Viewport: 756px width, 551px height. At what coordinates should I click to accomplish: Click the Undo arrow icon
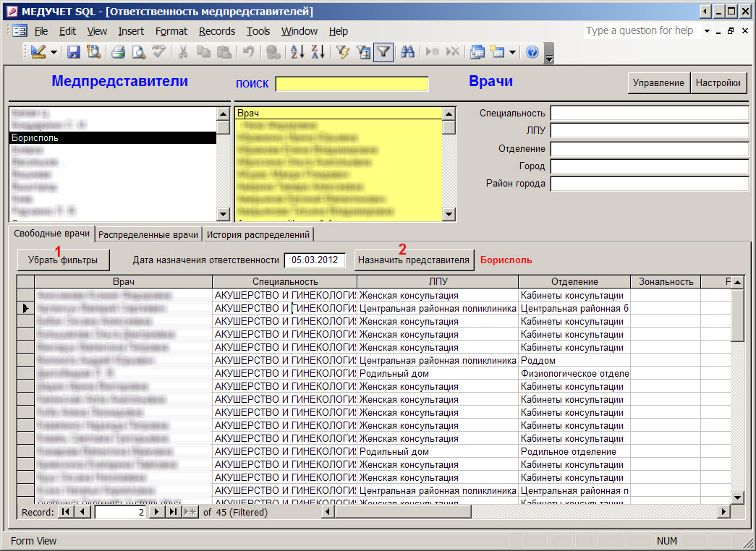tap(248, 51)
